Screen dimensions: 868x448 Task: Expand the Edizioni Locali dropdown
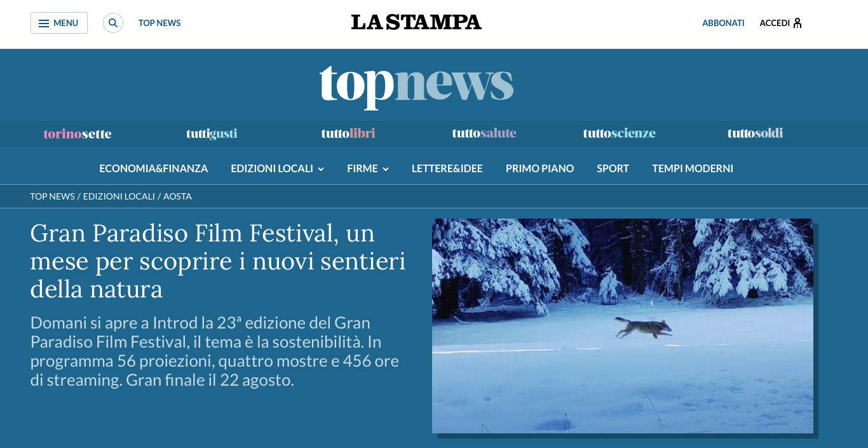tap(278, 168)
